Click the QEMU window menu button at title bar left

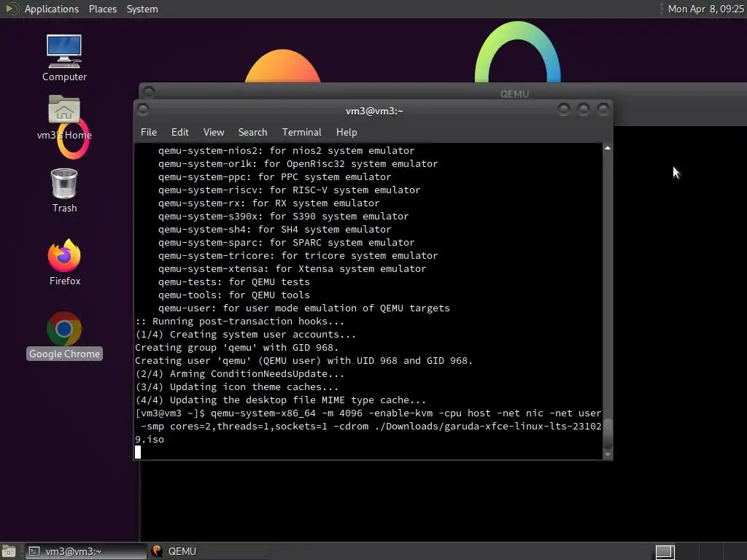click(149, 91)
